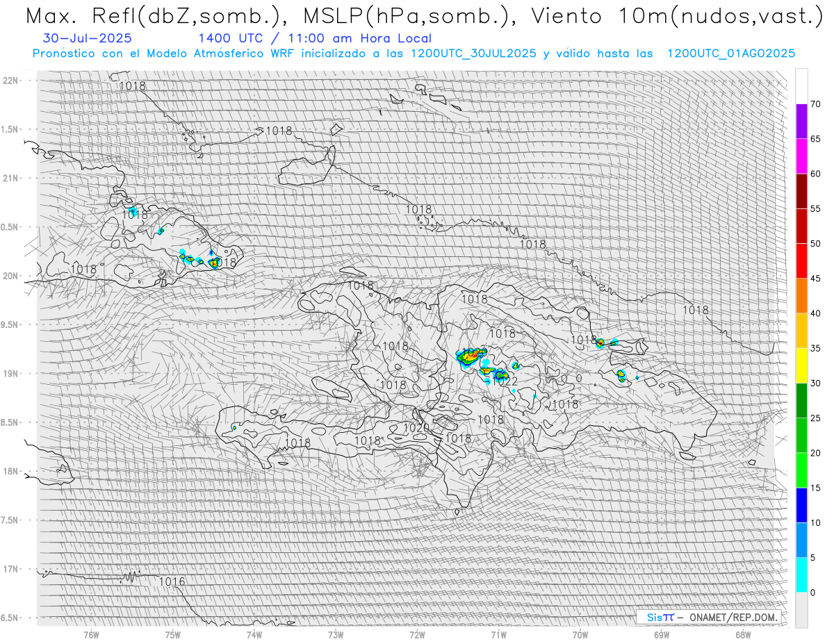
Task: Click the '1.5N' latitude label
Action: pyautogui.click(x=10, y=129)
